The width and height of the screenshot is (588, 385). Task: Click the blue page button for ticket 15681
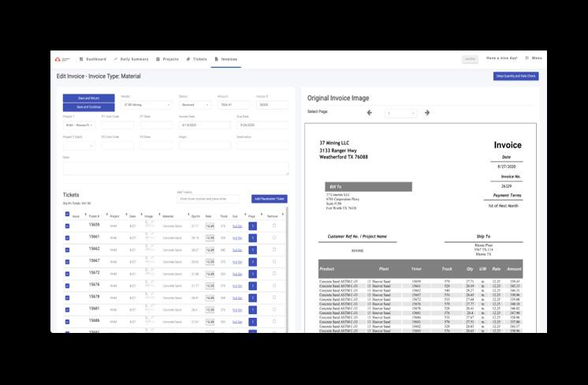pyautogui.click(x=253, y=310)
